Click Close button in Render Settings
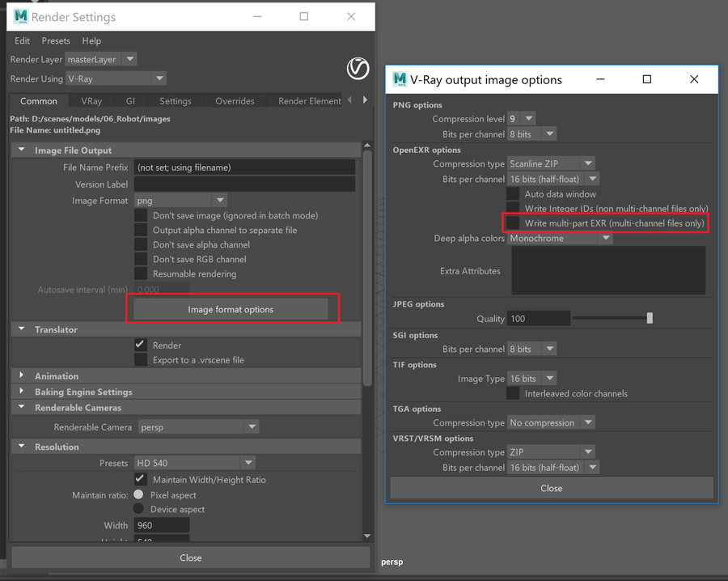 [x=191, y=558]
